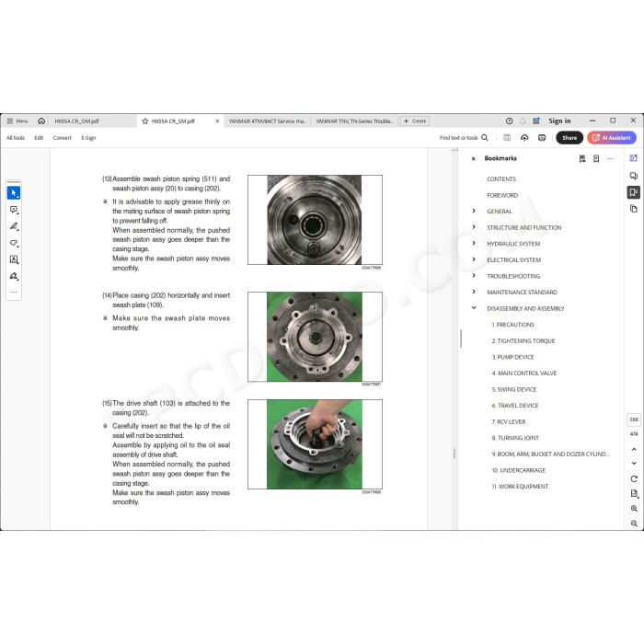Open Bookmarks panel options ellipsis
The width and height of the screenshot is (644, 644).
click(x=610, y=159)
